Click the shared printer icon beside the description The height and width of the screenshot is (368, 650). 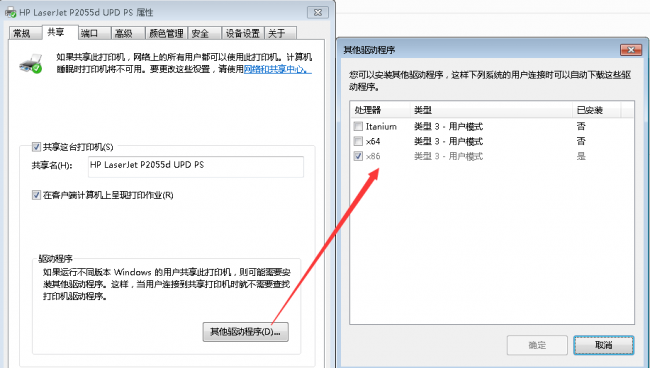pyautogui.click(x=31, y=63)
